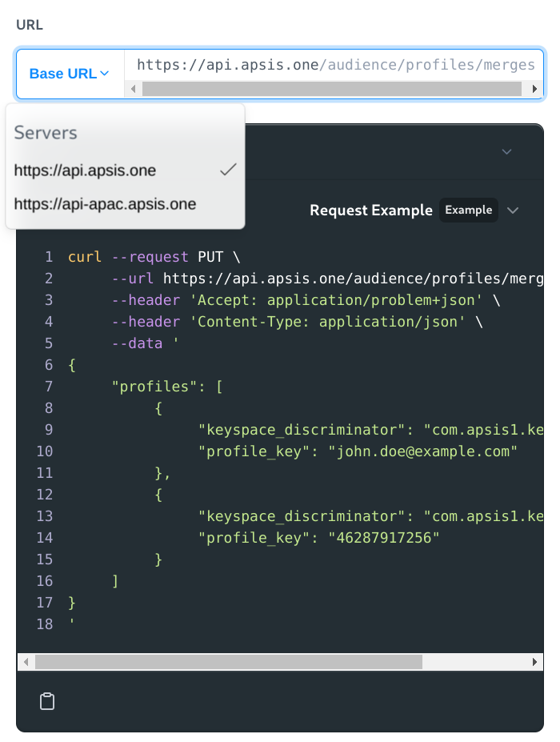Click the "profiles": [ code line
The image size is (560, 742).
click(x=167, y=387)
